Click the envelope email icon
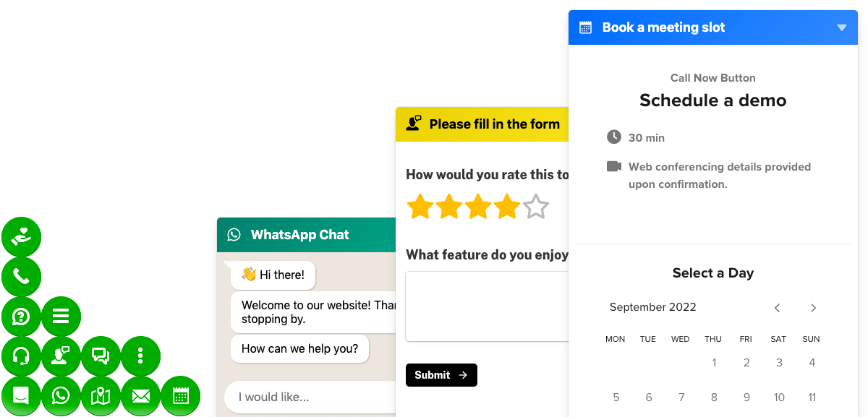868x417 pixels. (x=140, y=396)
